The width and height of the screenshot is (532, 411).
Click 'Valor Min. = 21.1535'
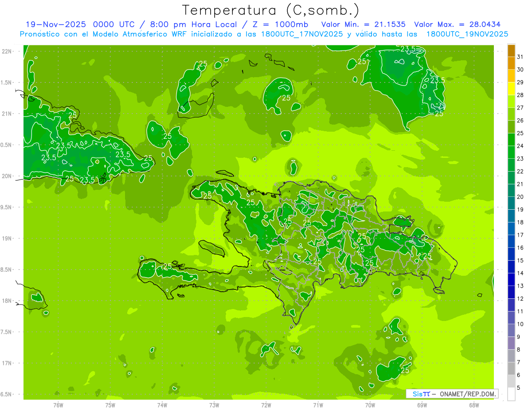click(x=364, y=24)
